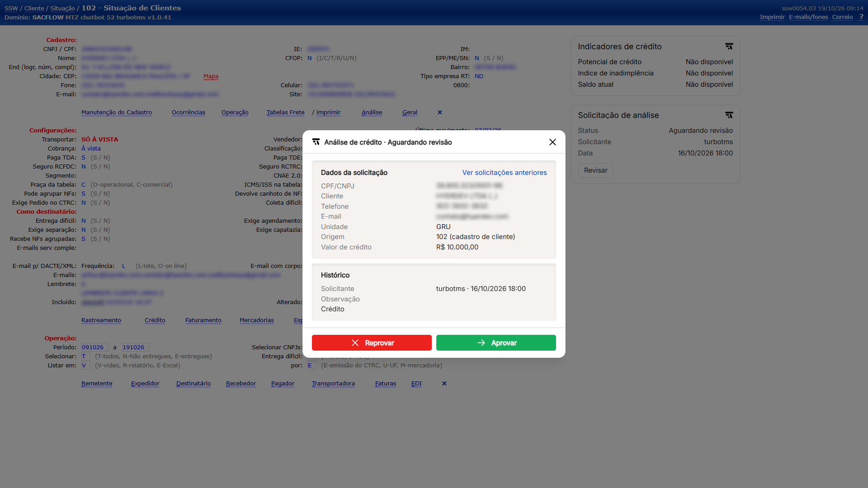Open E-mails/fones link
Image resolution: width=868 pixels, height=488 pixels.
point(808,17)
